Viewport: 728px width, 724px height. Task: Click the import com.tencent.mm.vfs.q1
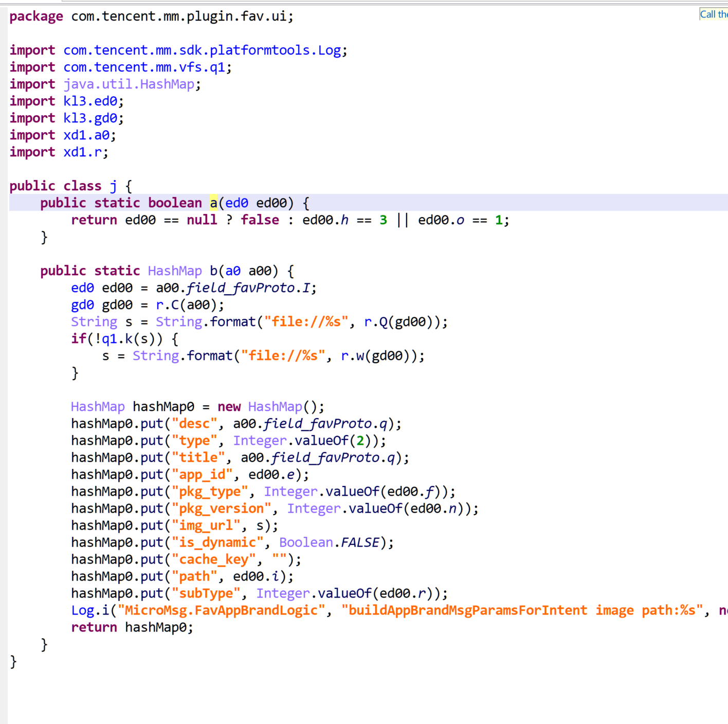144,67
